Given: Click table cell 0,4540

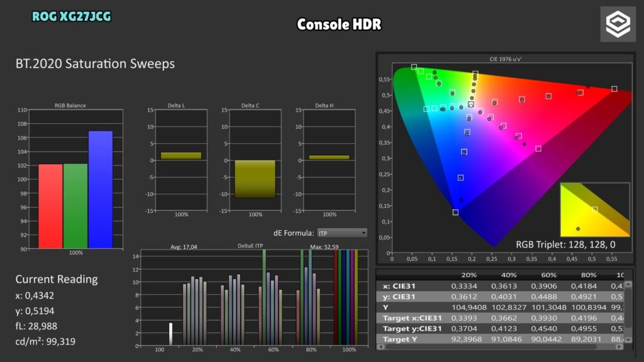Looking at the screenshot, I should [544, 329].
